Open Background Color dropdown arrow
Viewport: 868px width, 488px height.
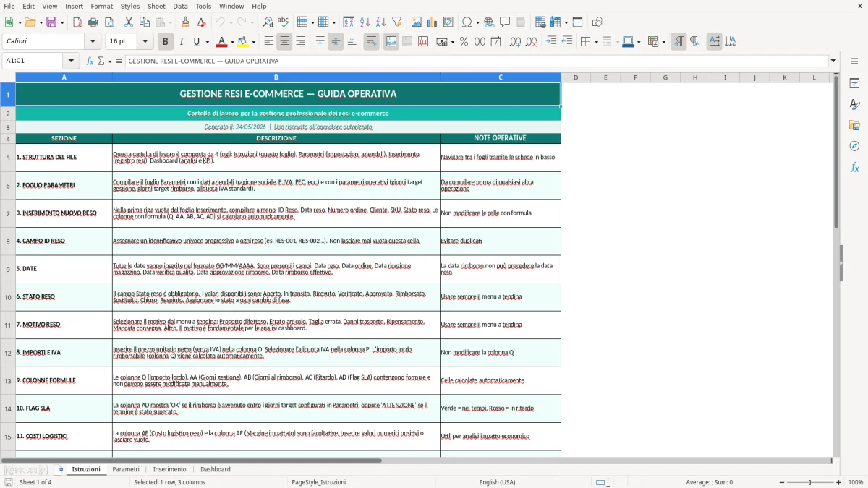pos(254,42)
